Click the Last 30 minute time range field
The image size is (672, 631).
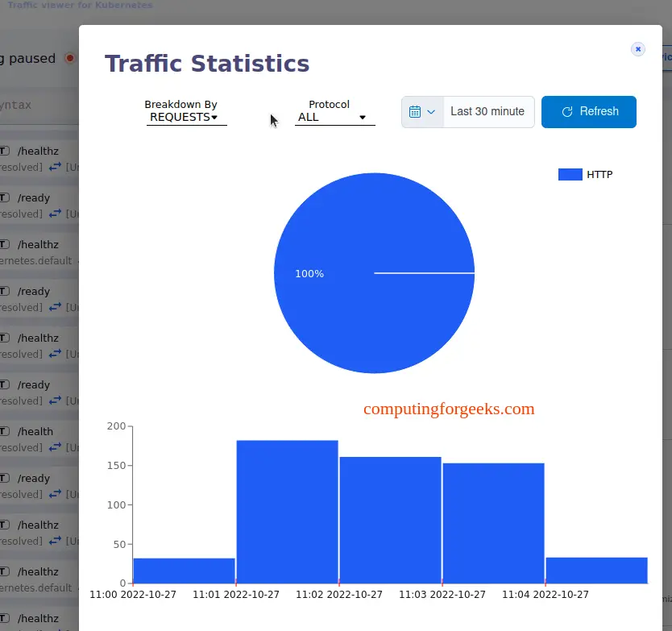coord(488,112)
